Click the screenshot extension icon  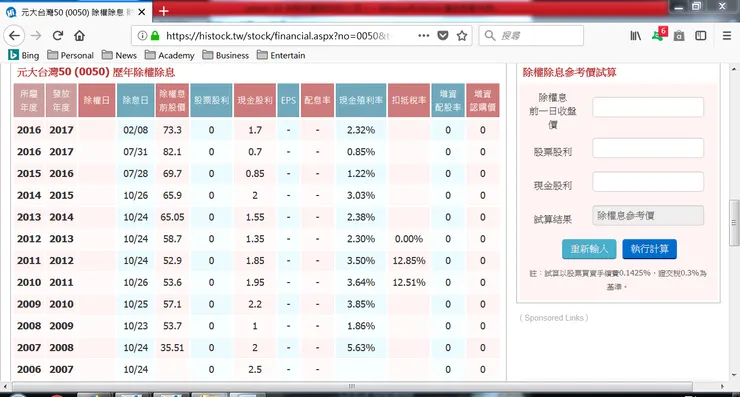click(679, 35)
